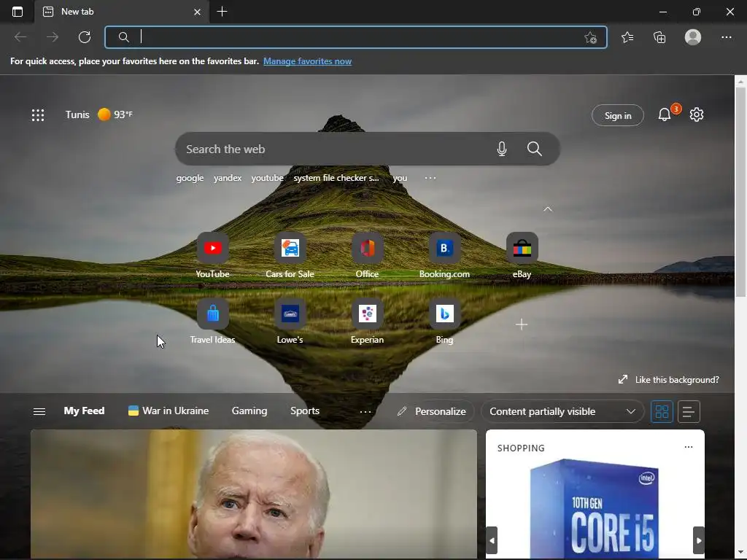
Task: Select the My Feed tab
Action: coord(85,411)
